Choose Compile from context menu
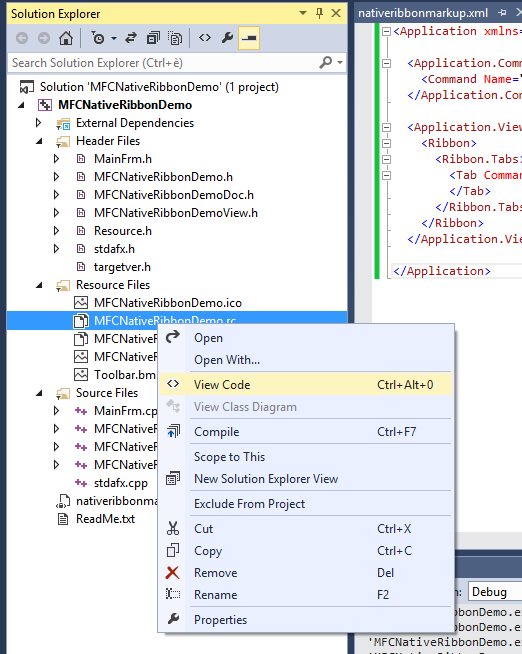522x654 pixels. 306,432
